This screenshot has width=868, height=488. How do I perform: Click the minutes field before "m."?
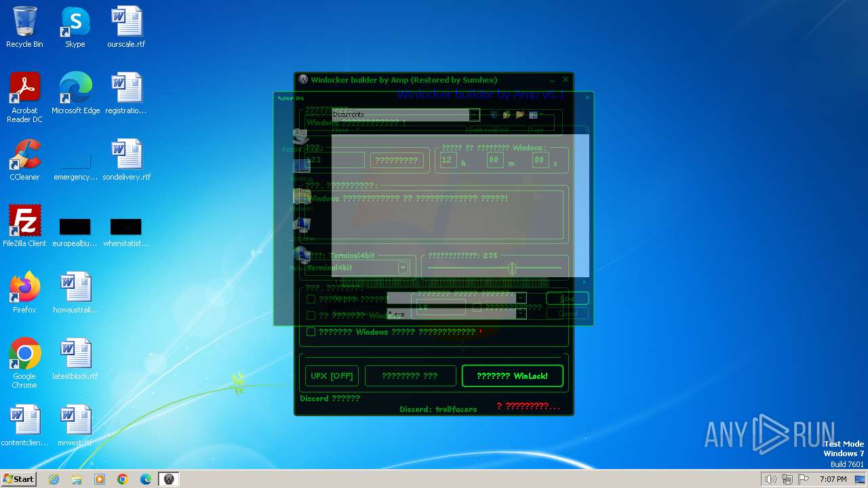coord(495,160)
